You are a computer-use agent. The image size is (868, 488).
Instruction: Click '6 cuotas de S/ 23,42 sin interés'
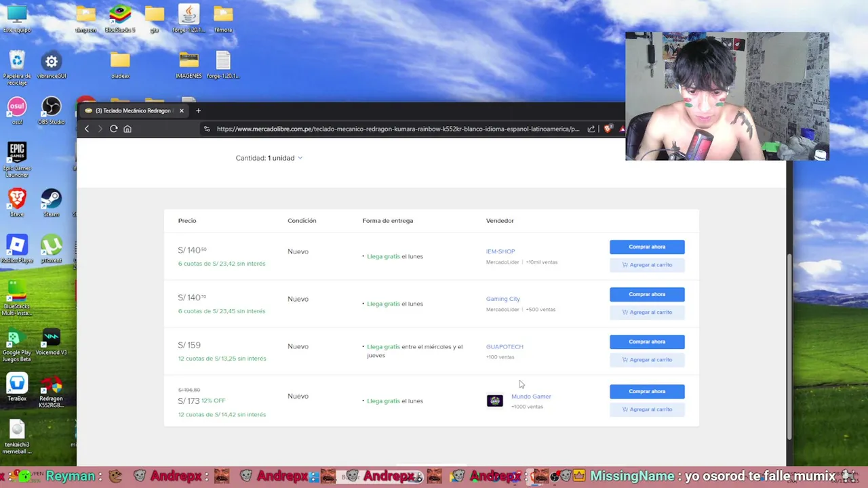coord(222,264)
